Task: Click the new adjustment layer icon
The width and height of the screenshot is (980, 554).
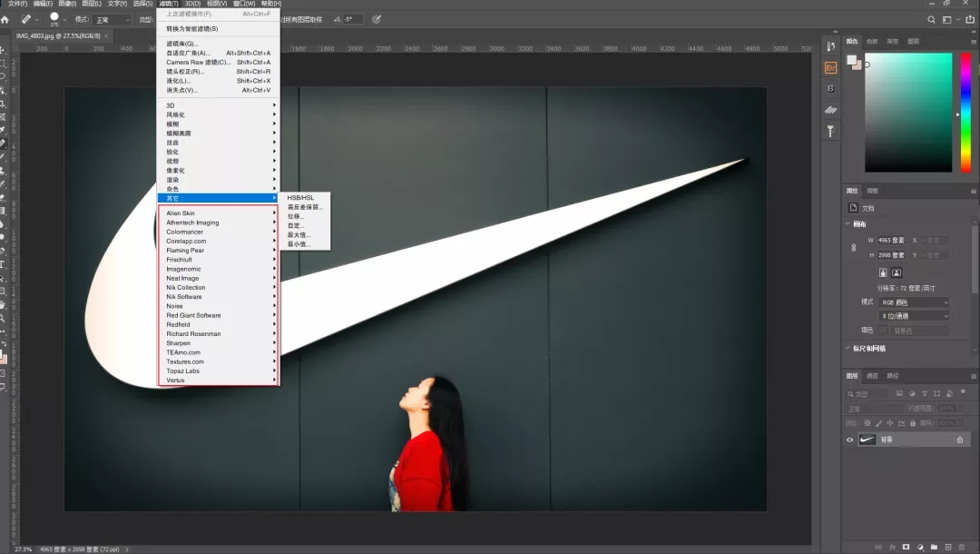Action: (x=920, y=547)
